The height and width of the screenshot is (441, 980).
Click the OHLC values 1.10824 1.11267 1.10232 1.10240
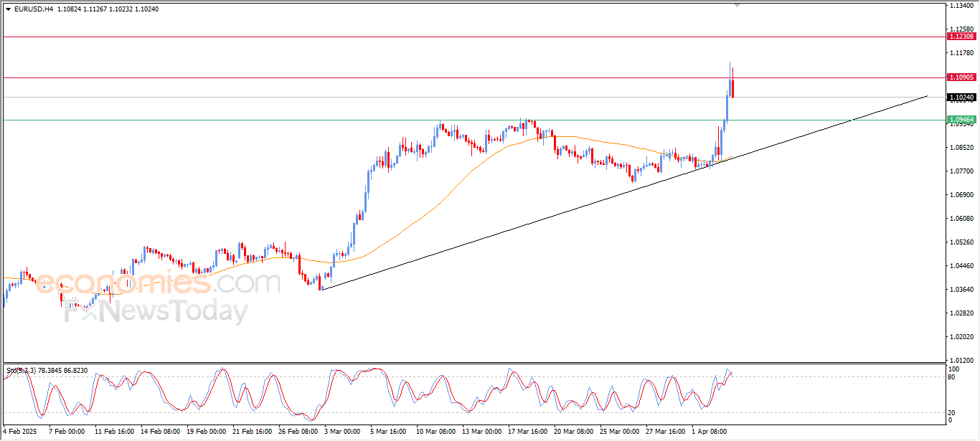(107, 9)
